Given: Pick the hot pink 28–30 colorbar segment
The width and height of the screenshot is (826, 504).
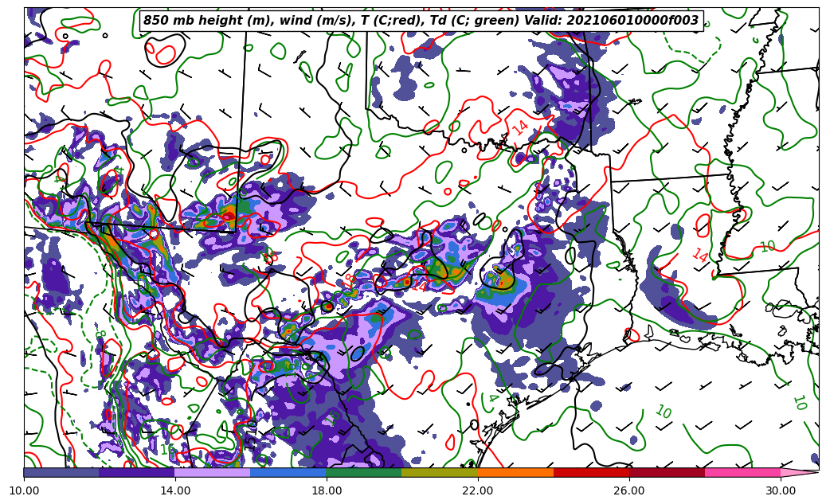Looking at the screenshot, I should [742, 472].
